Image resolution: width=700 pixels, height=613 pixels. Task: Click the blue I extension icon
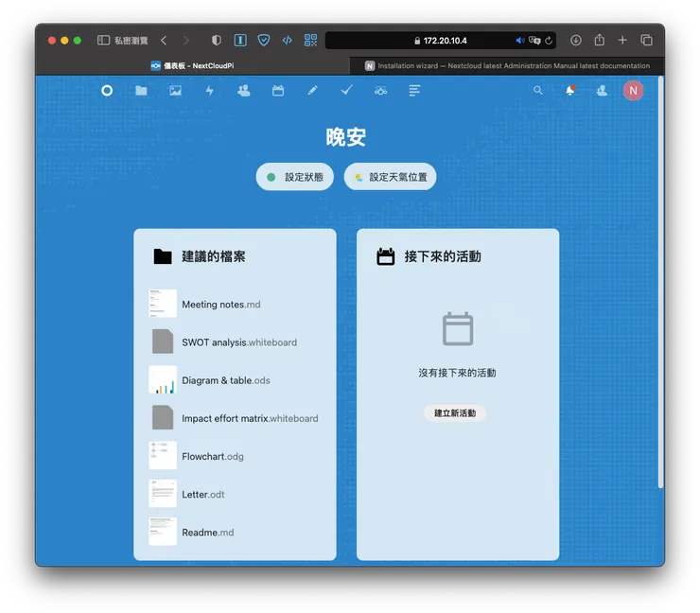point(240,40)
